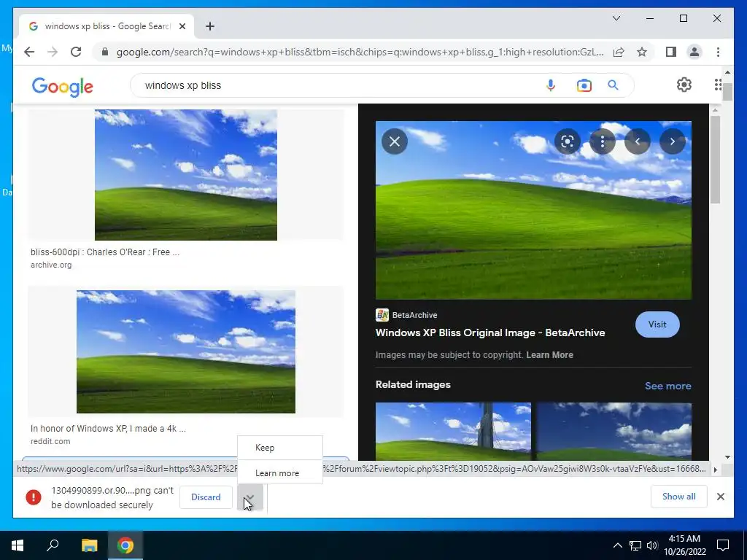The image size is (747, 560).
Task: Open Chrome profile avatar menu
Action: click(x=694, y=52)
